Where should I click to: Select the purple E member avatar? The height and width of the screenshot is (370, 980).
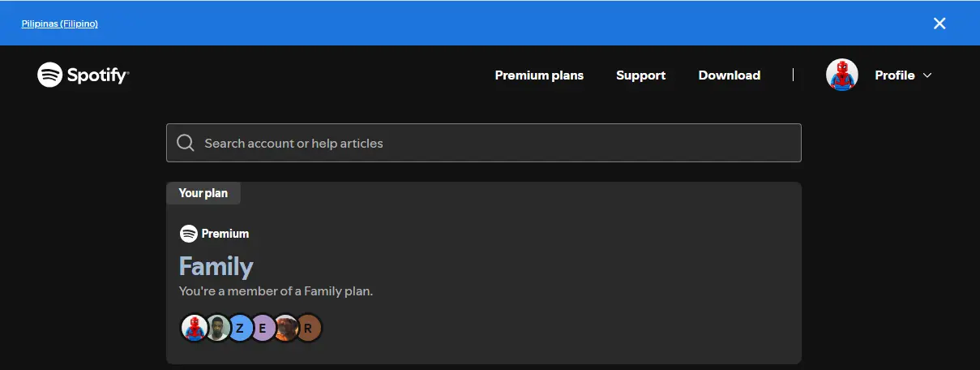pyautogui.click(x=263, y=328)
